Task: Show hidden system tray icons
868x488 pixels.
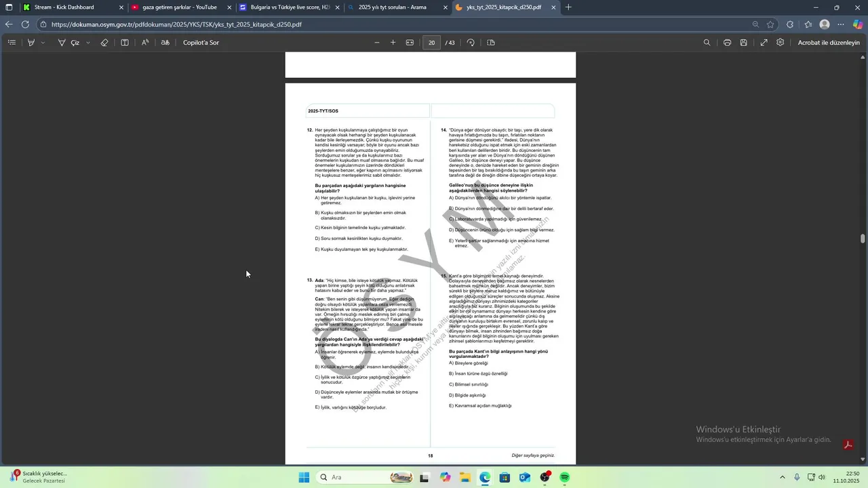Action: [782, 477]
